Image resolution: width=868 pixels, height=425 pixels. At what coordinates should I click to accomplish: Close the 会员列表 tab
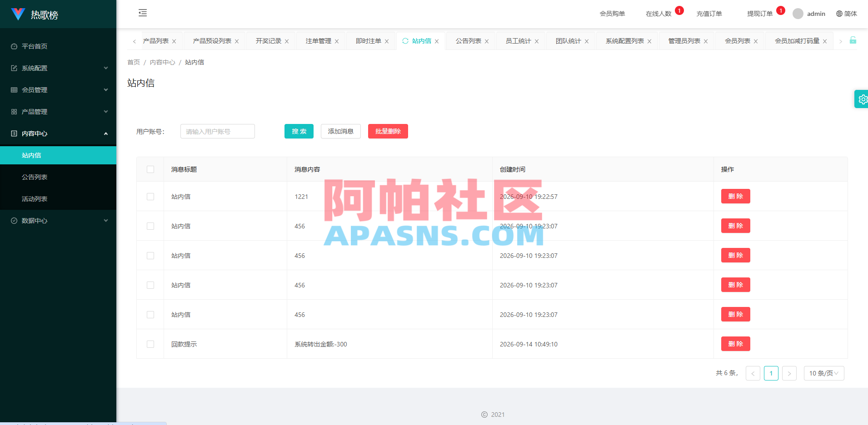[756, 41]
